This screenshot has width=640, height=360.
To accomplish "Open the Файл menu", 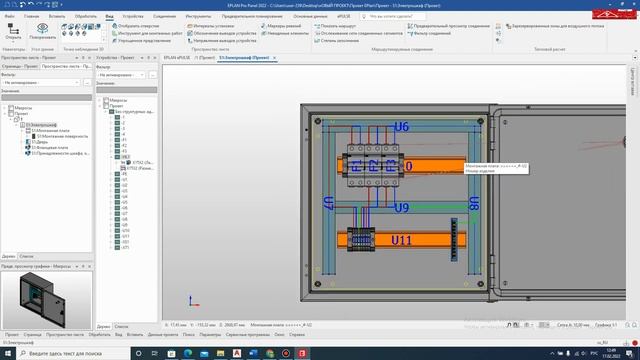I will point(9,16).
